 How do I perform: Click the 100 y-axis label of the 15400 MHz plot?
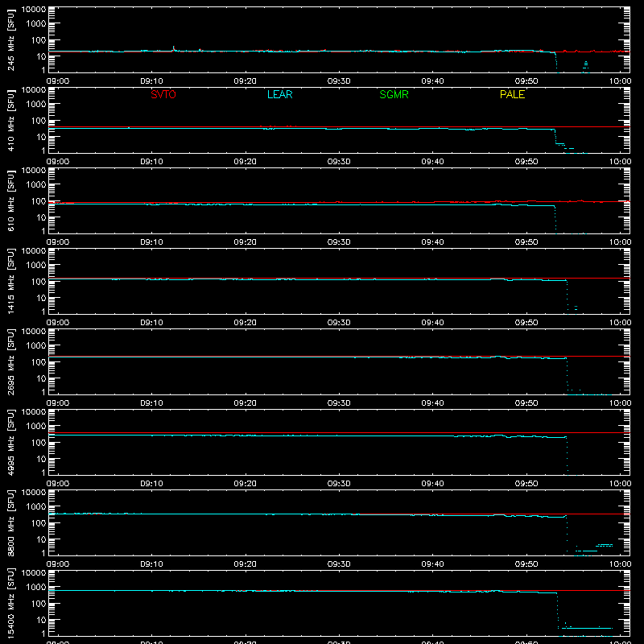[x=39, y=604]
